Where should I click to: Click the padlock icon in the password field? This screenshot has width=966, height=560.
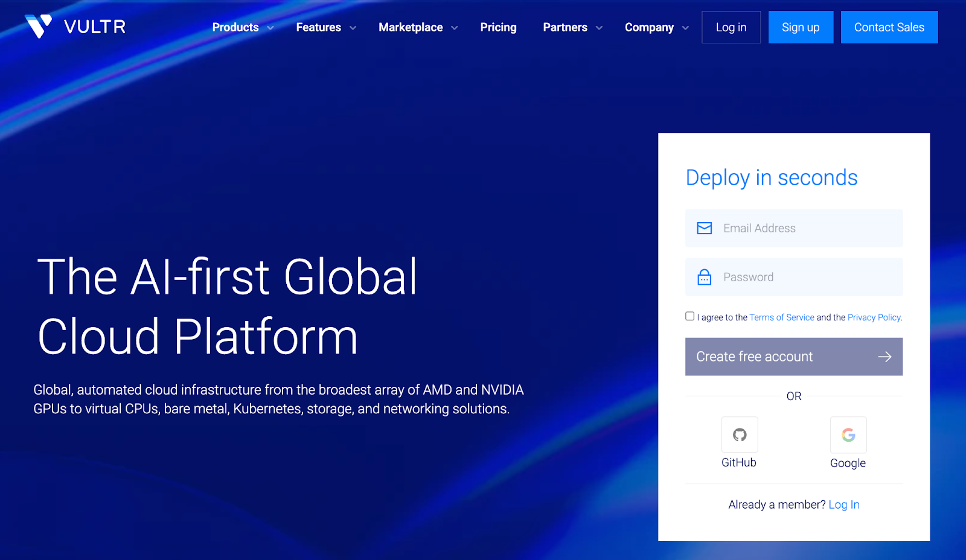coord(704,277)
